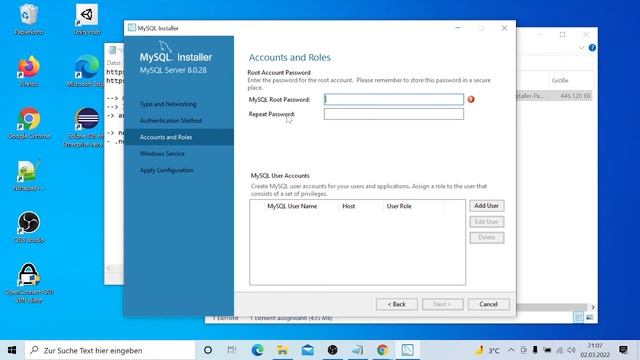Open File Explorer from the taskbar
The height and width of the screenshot is (360, 640).
pos(282,350)
